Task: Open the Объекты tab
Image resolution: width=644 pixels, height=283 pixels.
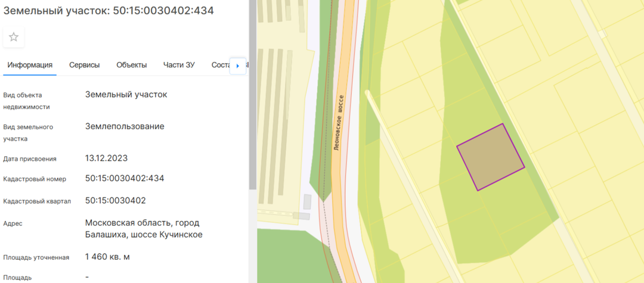Action: (131, 65)
